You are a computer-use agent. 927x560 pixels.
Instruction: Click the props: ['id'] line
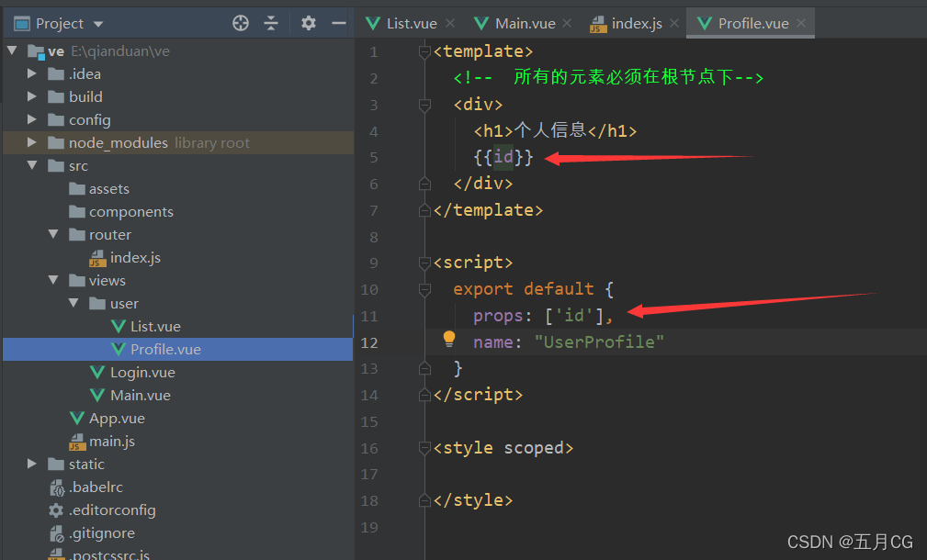[x=543, y=316]
